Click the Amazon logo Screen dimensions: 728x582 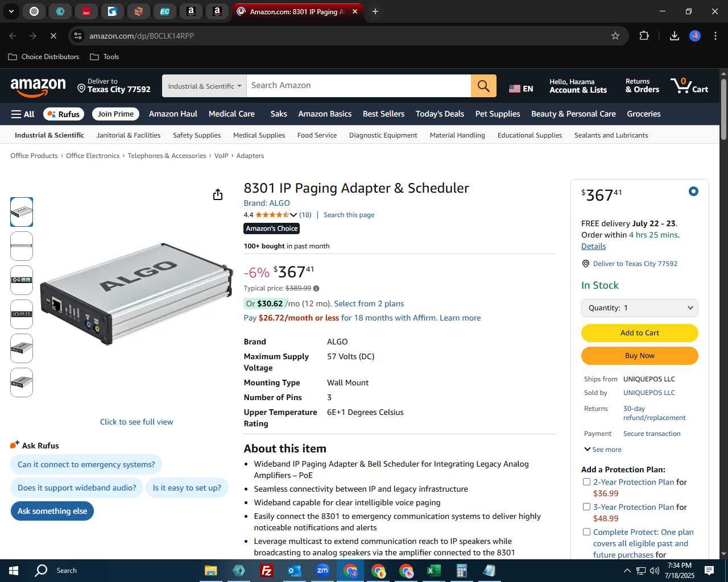click(x=38, y=87)
